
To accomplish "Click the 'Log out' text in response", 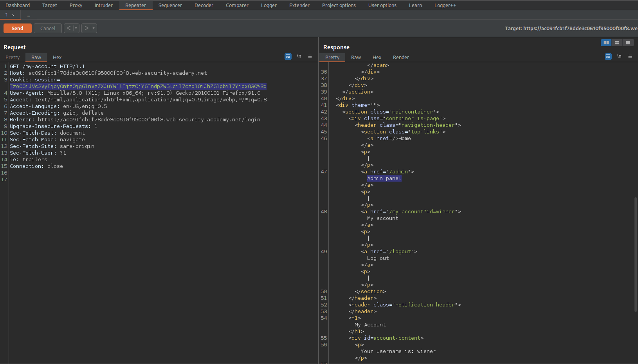I will (378, 258).
